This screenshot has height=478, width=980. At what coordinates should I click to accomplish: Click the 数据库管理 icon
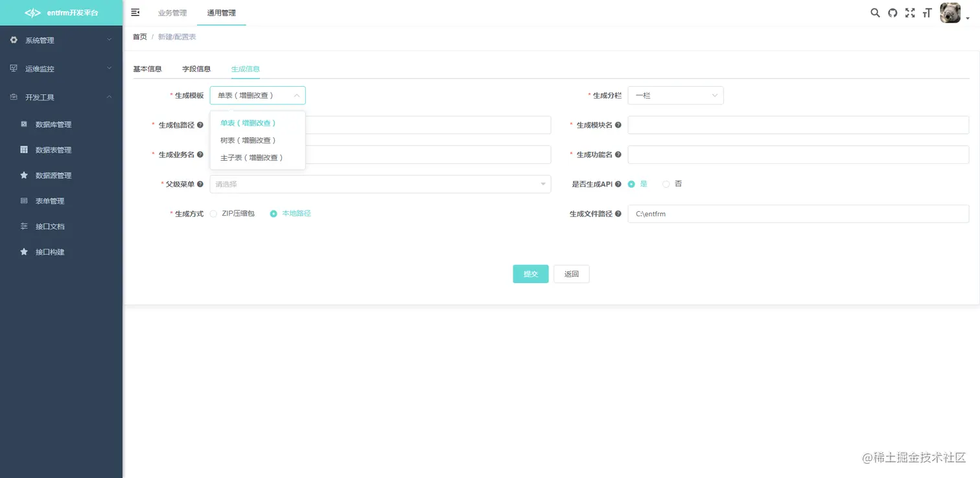click(x=24, y=124)
